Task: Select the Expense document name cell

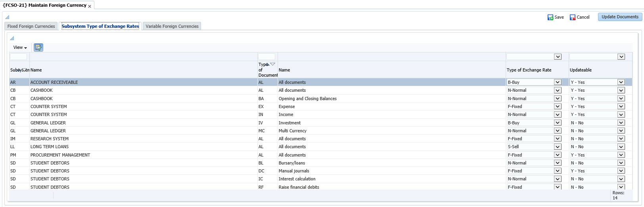Action: (x=392, y=106)
